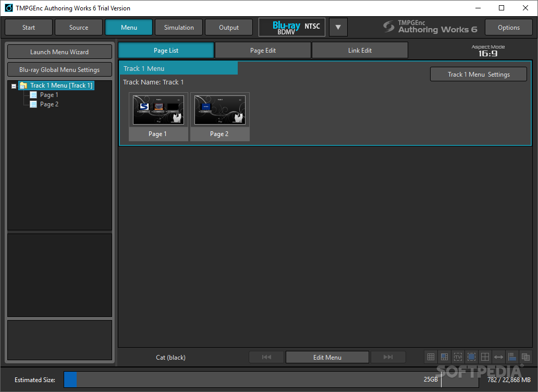This screenshot has width=538, height=392.
Task: Open Blu-ray Global Menu Settings
Action: click(60, 70)
